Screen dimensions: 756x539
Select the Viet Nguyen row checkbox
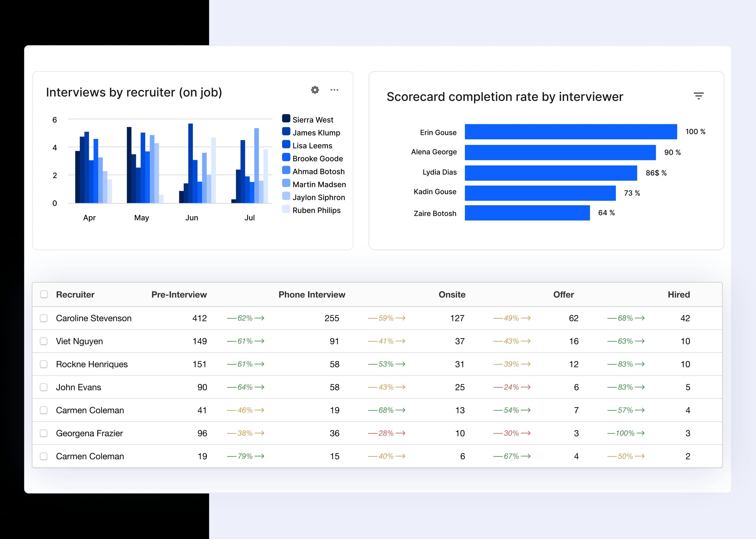pyautogui.click(x=44, y=341)
